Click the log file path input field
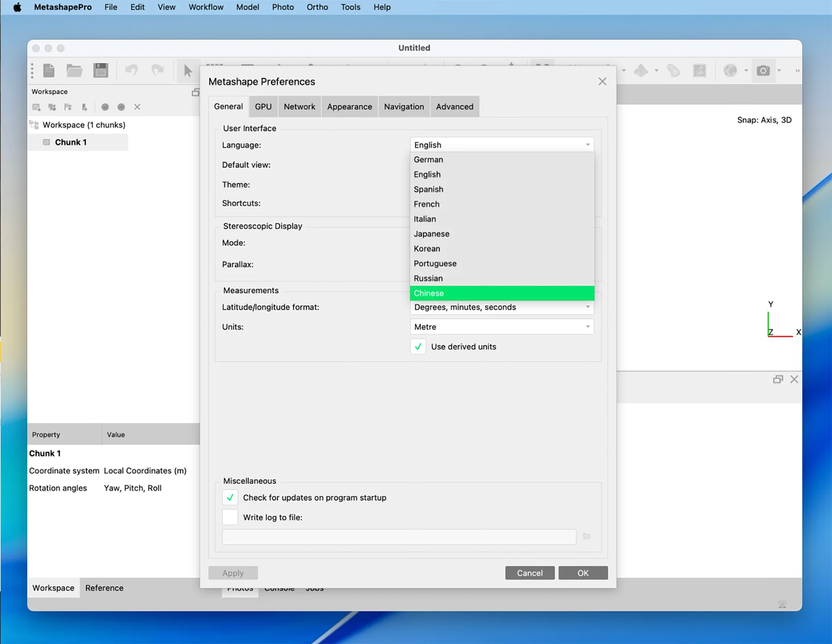The image size is (832, 644). point(399,537)
